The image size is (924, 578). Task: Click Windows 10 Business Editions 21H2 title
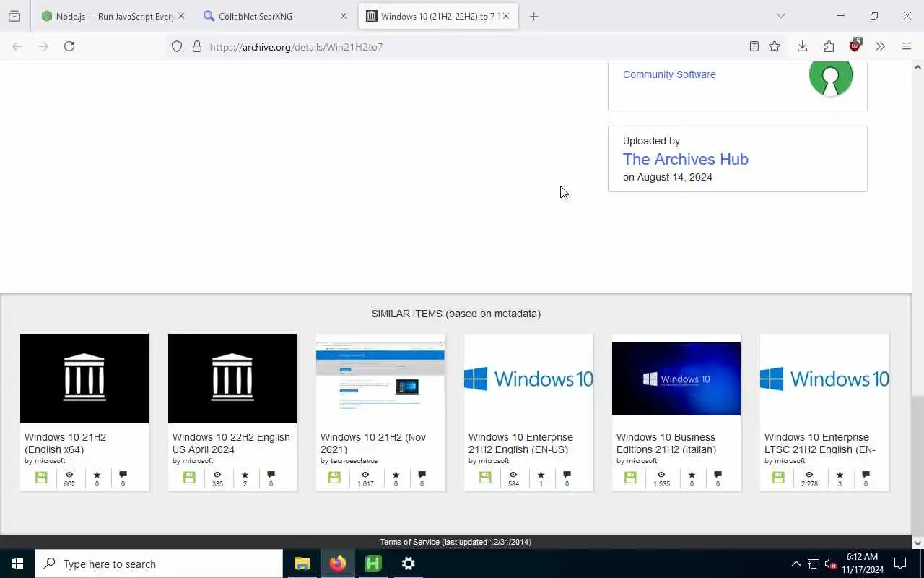tap(666, 443)
